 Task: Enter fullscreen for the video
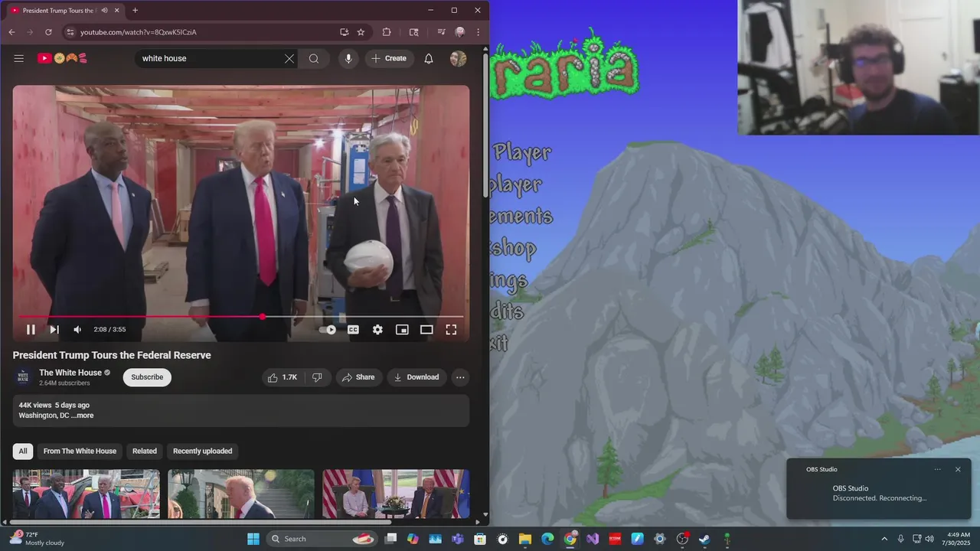[451, 330]
